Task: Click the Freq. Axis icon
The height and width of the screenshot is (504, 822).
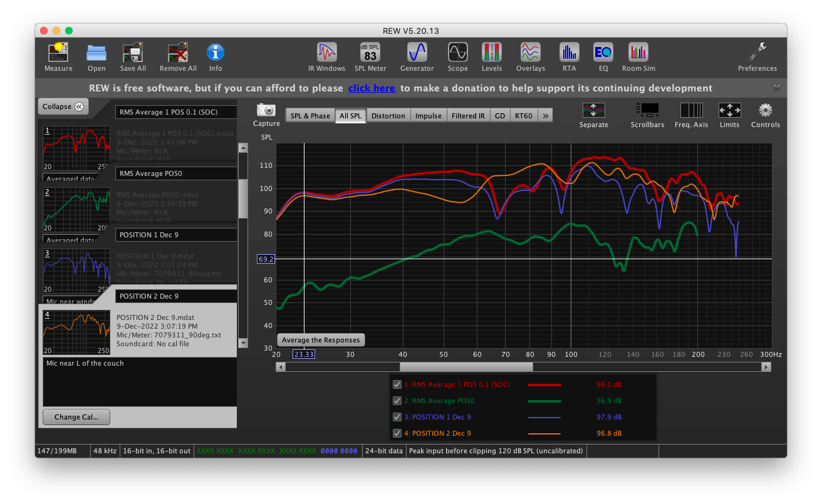Action: [x=692, y=110]
